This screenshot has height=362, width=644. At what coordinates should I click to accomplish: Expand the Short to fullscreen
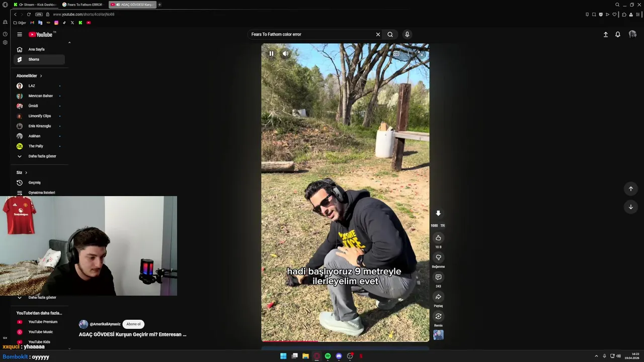(x=420, y=53)
